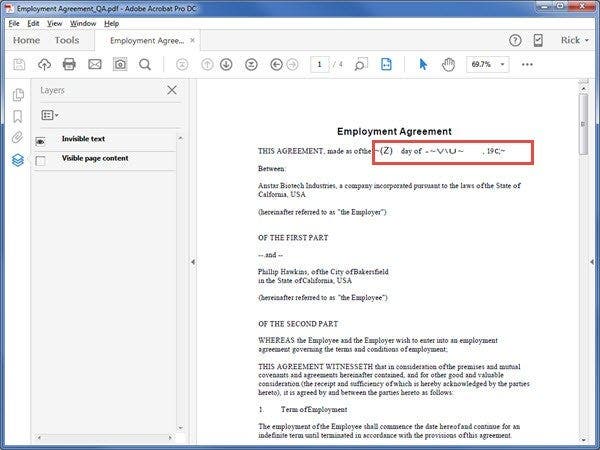Go to the Home tab

point(27,41)
